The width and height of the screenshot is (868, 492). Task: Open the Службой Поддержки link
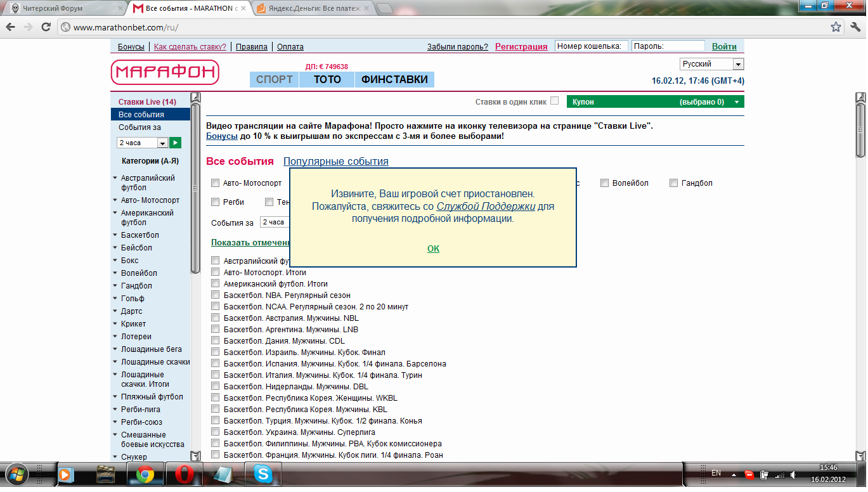pyautogui.click(x=486, y=207)
